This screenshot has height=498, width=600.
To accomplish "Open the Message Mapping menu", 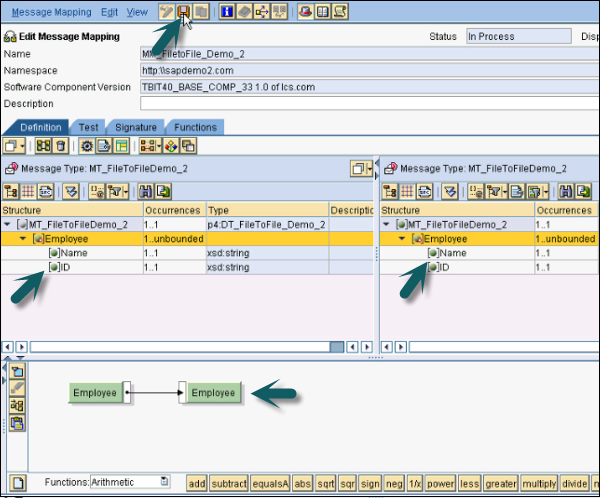I will coord(52,12).
